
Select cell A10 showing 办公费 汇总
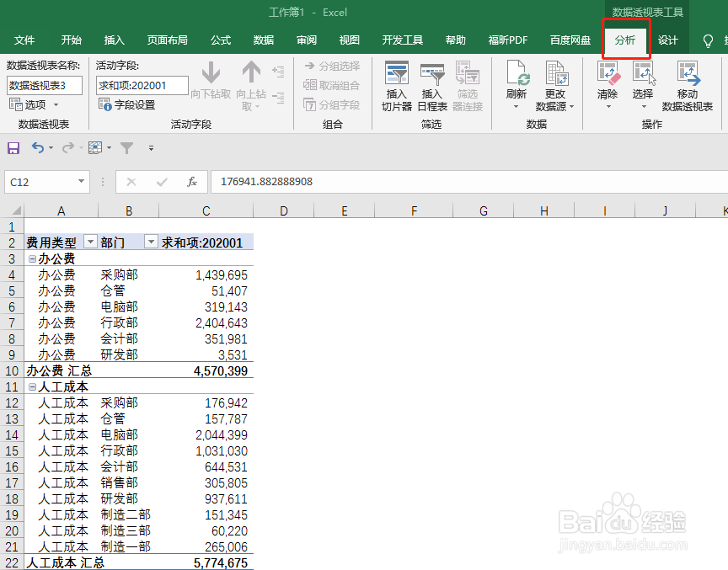(59, 370)
